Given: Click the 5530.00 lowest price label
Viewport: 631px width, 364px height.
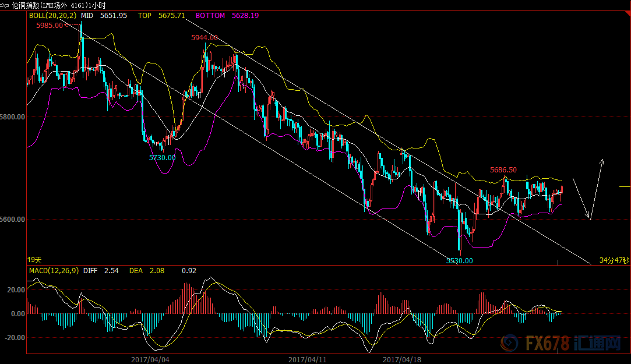Looking at the screenshot, I should point(459,261).
